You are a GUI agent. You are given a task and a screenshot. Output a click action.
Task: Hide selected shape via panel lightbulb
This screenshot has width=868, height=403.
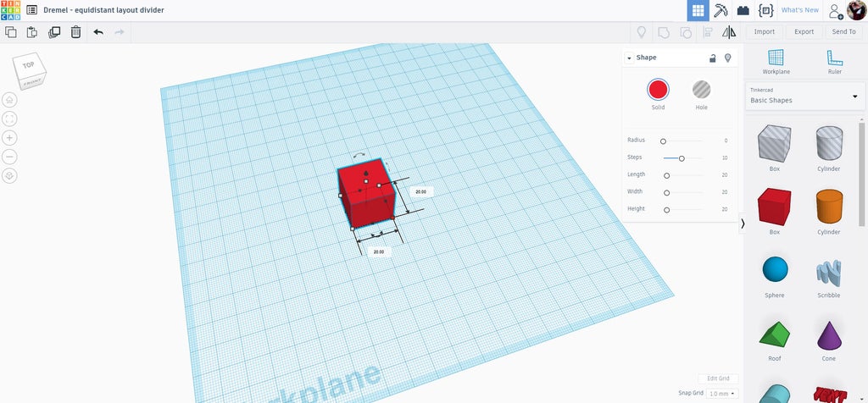[x=728, y=58]
